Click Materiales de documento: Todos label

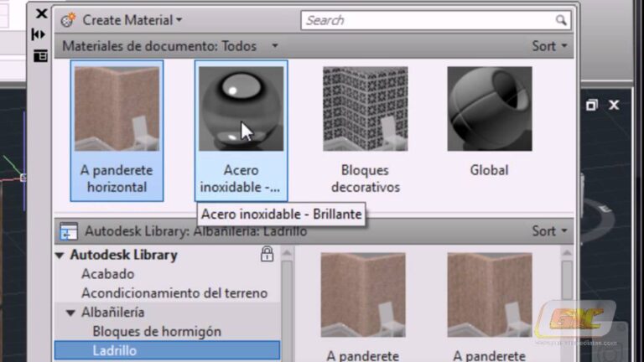(159, 46)
